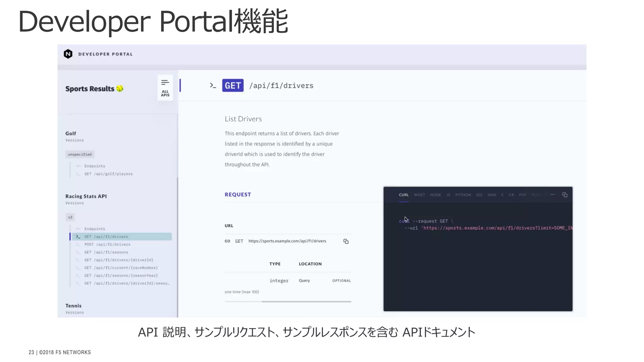Copy the request URL with the copy icon
Image resolution: width=644 pixels, height=362 pixels.
point(346,241)
